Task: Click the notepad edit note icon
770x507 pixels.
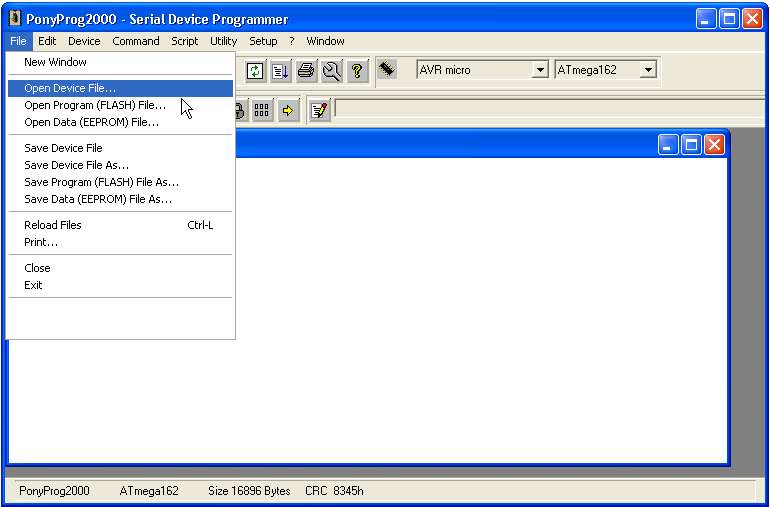Action: [x=319, y=111]
